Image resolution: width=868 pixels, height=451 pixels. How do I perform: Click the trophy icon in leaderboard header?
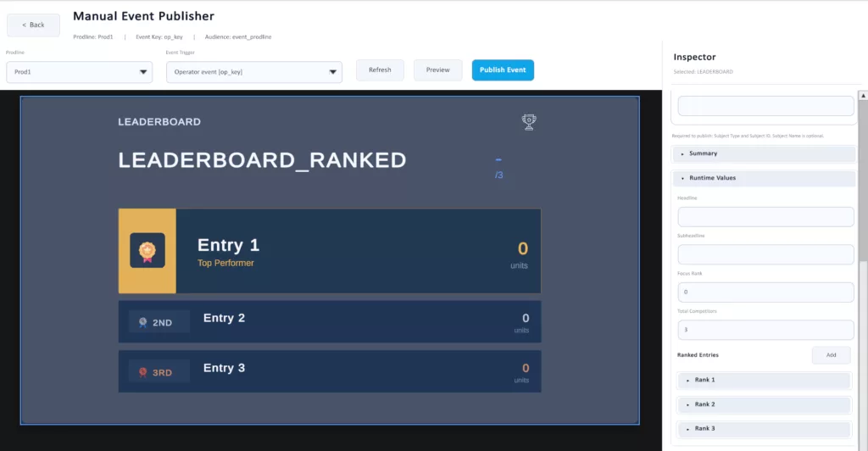coord(529,122)
